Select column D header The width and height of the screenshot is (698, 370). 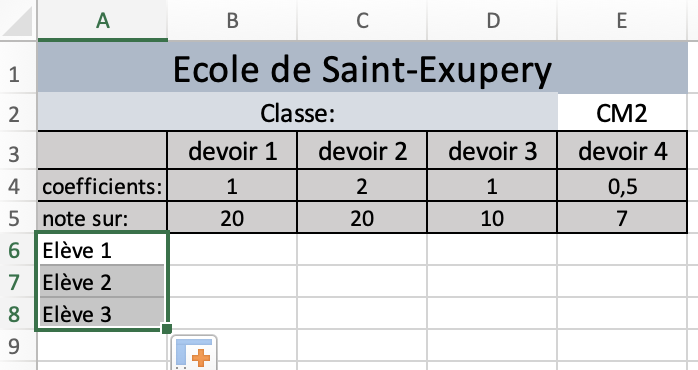coord(492,20)
